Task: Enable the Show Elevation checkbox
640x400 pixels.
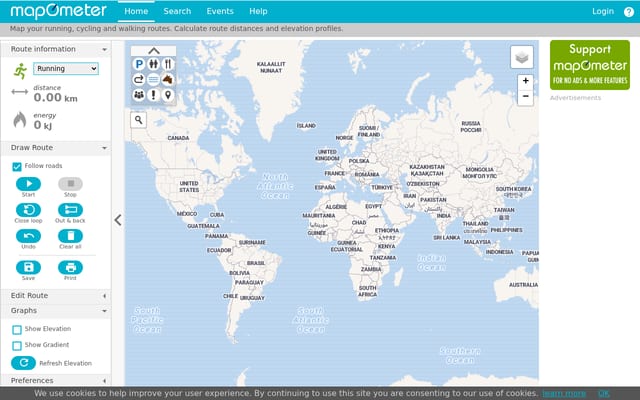Action: point(17,330)
